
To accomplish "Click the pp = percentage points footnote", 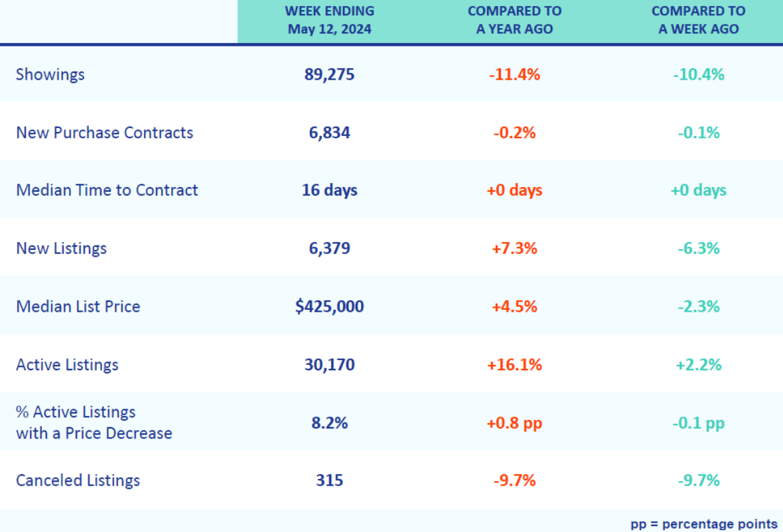I will pyautogui.click(x=703, y=523).
